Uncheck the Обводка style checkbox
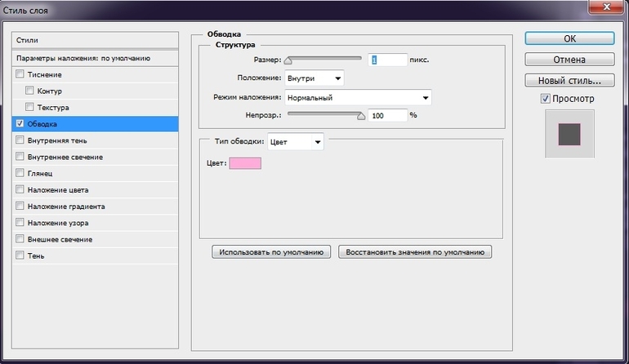Viewport: 629px width, 364px height. click(20, 124)
